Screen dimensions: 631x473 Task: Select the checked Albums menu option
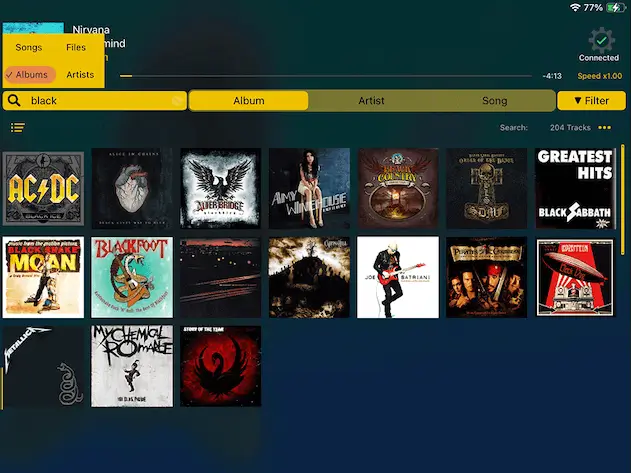pos(30,74)
